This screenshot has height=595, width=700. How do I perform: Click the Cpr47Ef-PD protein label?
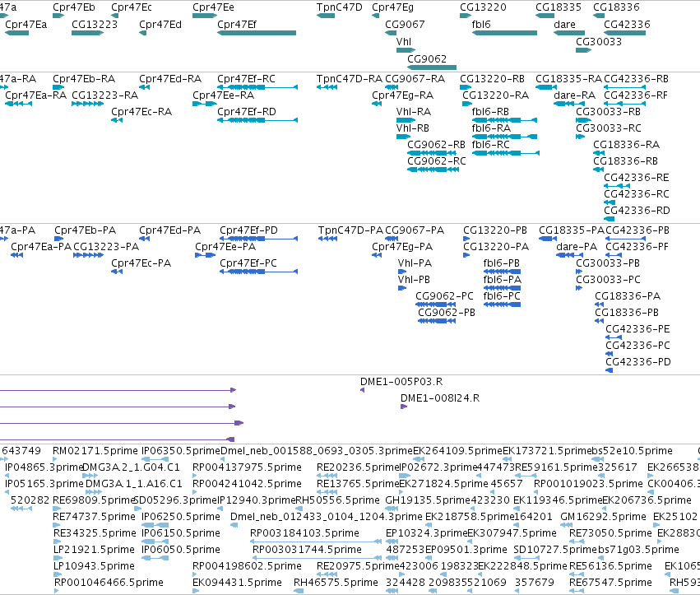click(x=248, y=230)
